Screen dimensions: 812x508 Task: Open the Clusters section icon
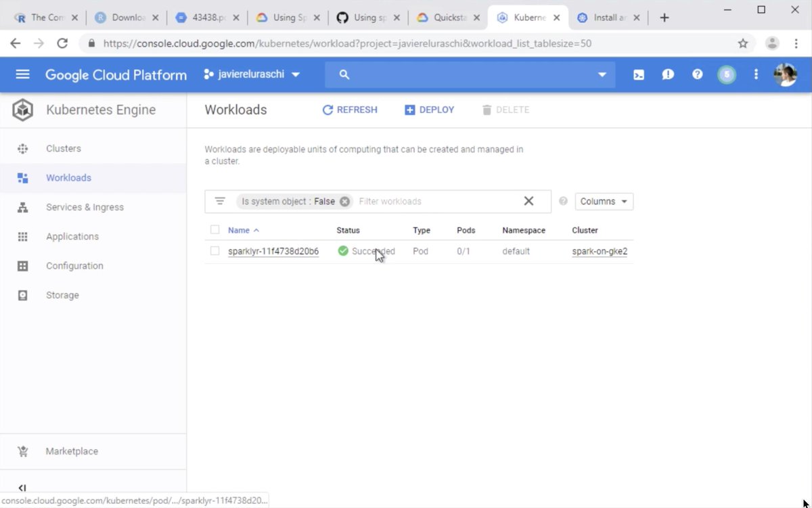pyautogui.click(x=23, y=148)
